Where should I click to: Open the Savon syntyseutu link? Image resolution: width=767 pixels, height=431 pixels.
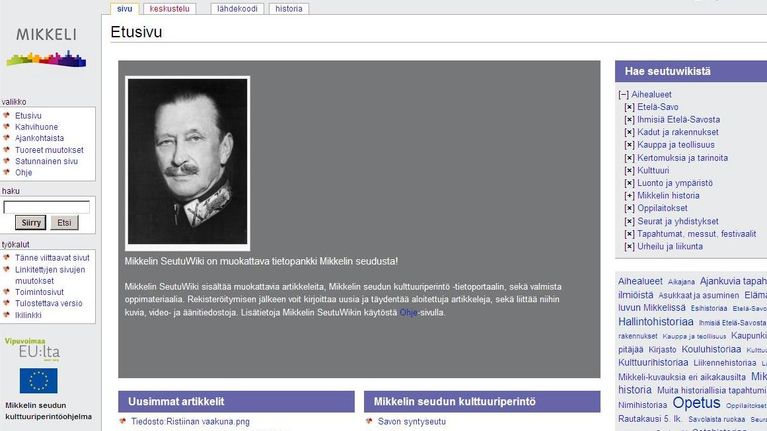412,422
